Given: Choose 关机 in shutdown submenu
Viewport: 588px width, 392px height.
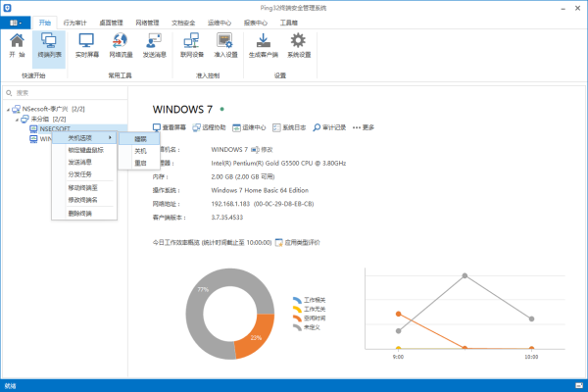Looking at the screenshot, I should (139, 151).
